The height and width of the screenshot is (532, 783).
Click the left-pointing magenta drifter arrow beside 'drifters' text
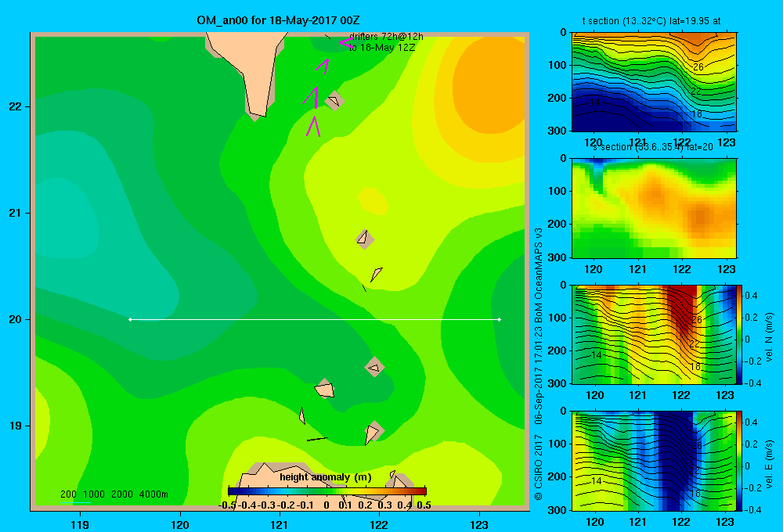point(347,42)
